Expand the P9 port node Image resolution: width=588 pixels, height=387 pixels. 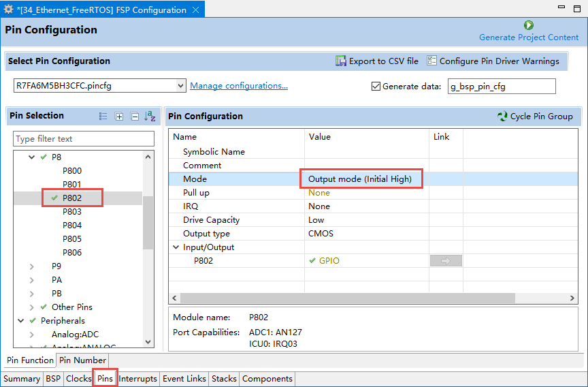click(x=32, y=266)
